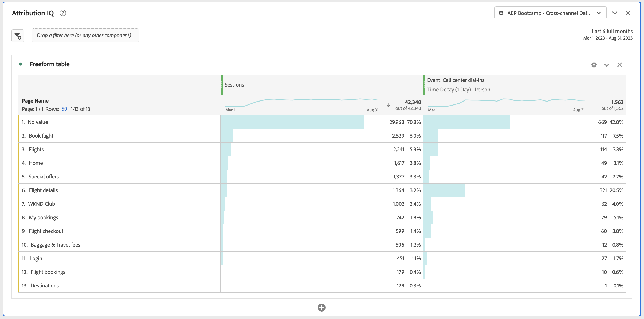Click the add filter funnel icon
This screenshot has height=319, width=644.
(x=18, y=36)
